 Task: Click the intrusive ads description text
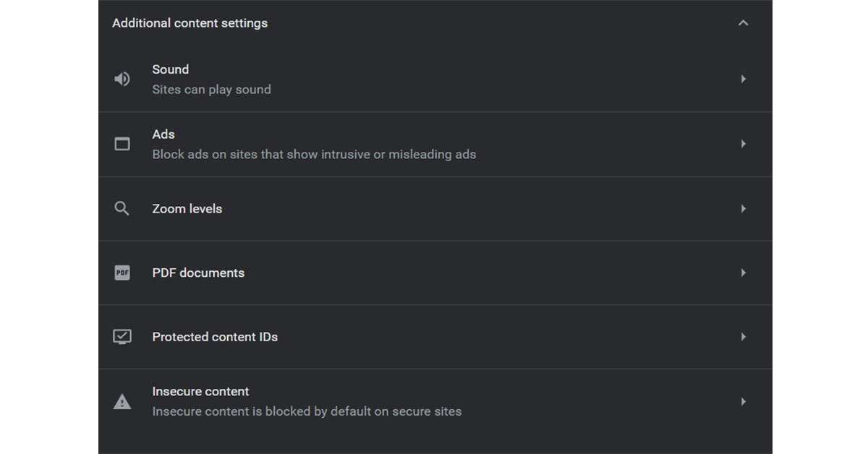tap(314, 154)
